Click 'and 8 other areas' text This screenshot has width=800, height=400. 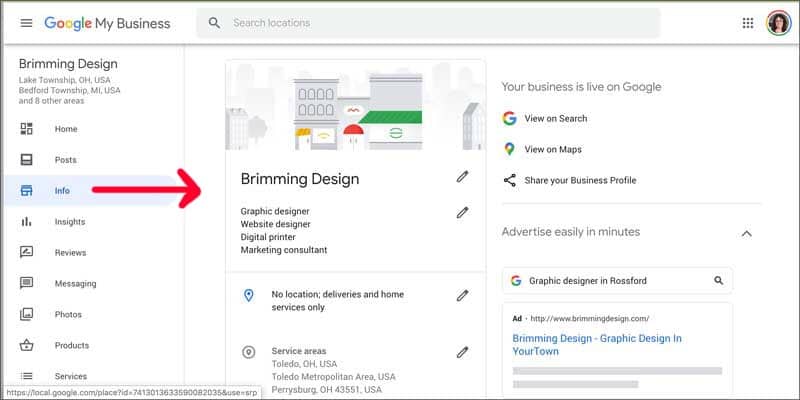click(x=52, y=101)
